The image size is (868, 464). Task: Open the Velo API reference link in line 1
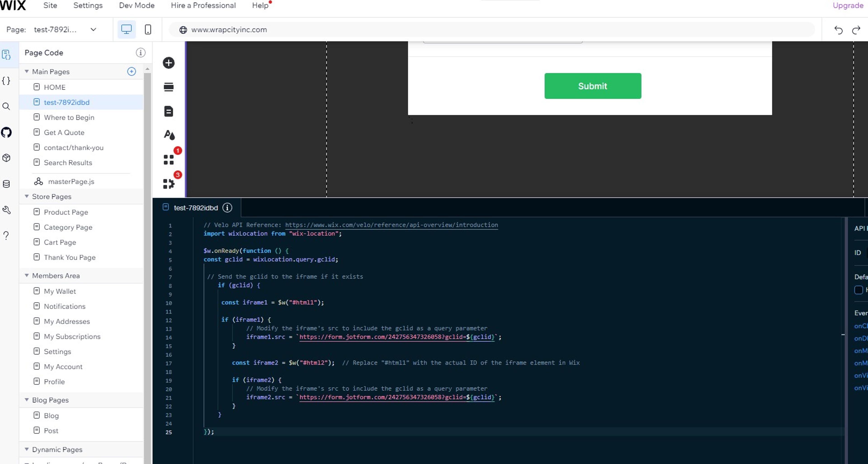tap(391, 225)
